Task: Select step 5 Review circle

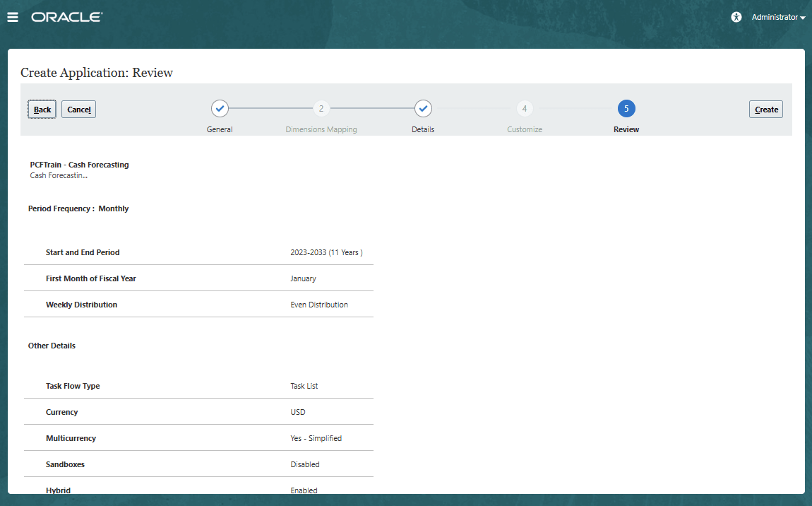Action: (626, 109)
